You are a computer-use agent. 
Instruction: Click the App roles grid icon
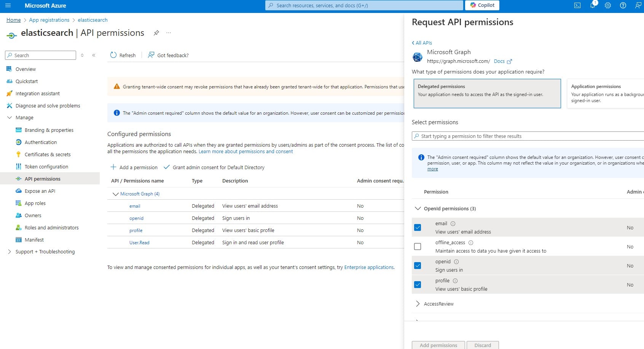18,203
